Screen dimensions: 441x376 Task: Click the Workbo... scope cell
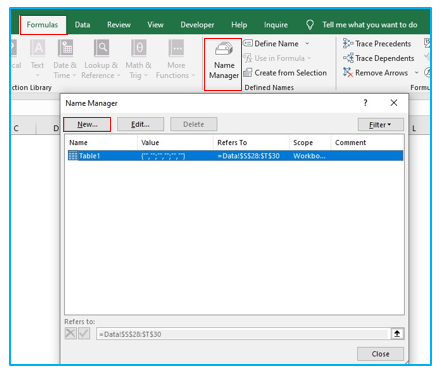point(309,156)
